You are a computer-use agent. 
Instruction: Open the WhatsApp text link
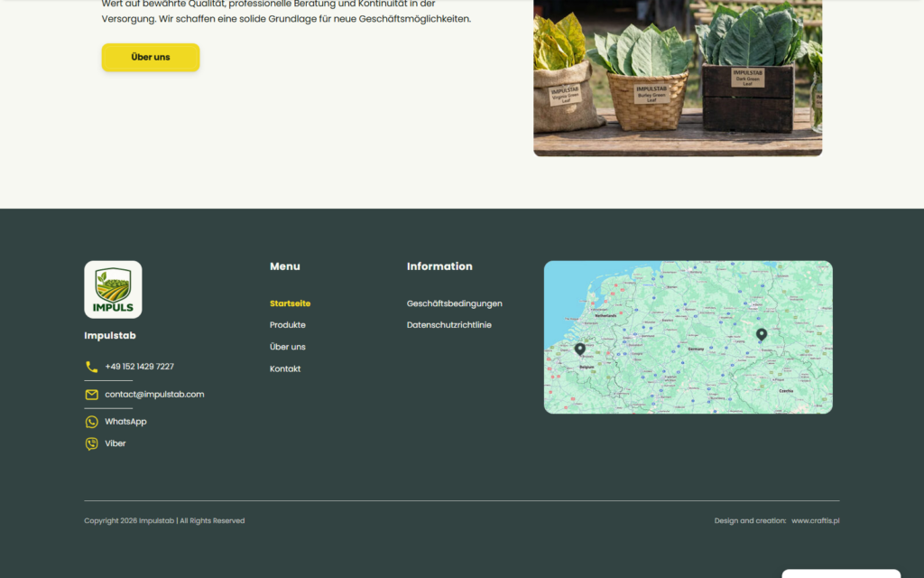125,421
